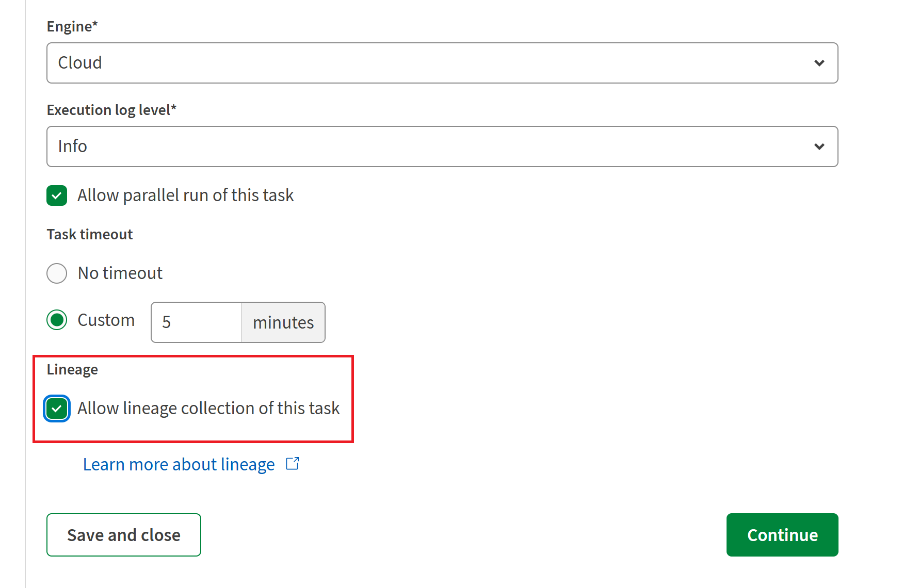Open Learn more about lineage
Viewport: 903px width, 588px height.
(x=179, y=464)
